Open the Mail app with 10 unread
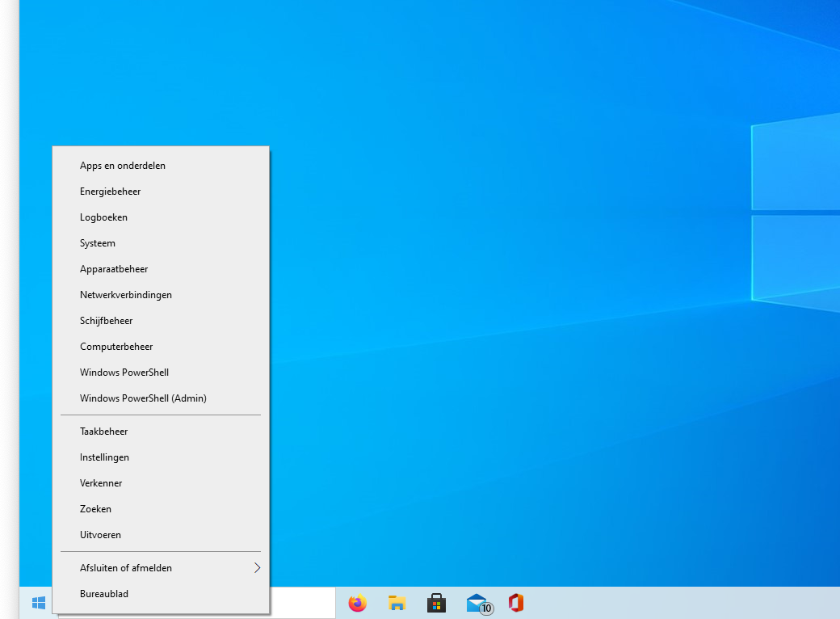The width and height of the screenshot is (840, 619). pyautogui.click(x=477, y=603)
